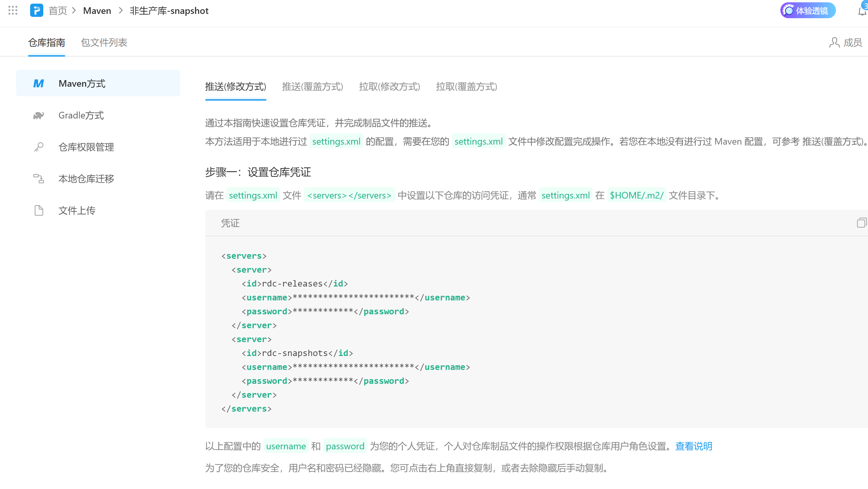The width and height of the screenshot is (868, 489).
Task: Click the 查看说明 link
Action: 693,446
